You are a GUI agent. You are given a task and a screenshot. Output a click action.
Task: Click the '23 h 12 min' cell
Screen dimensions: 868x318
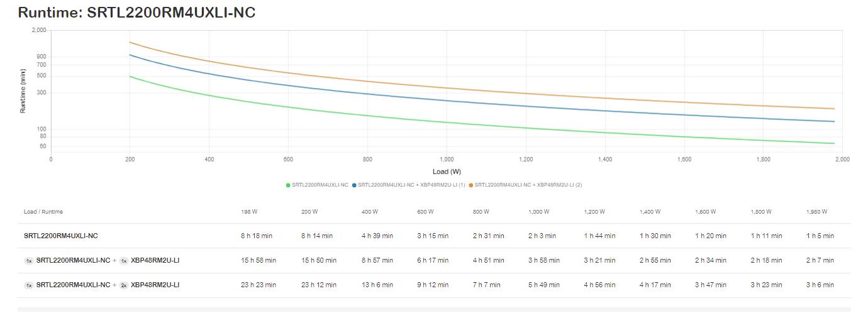[319, 285]
